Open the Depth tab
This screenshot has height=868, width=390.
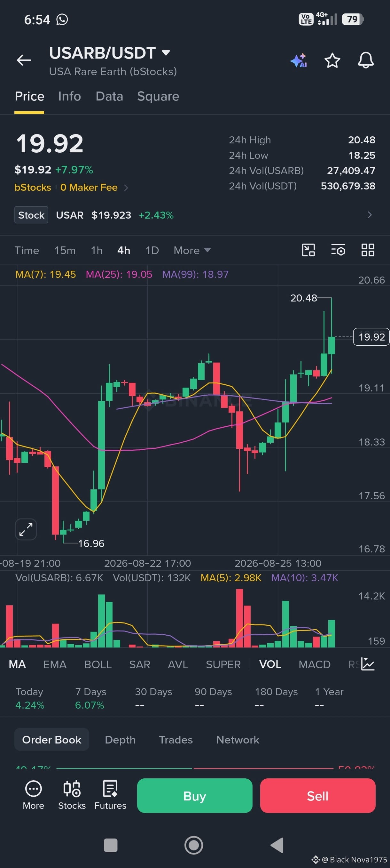120,740
